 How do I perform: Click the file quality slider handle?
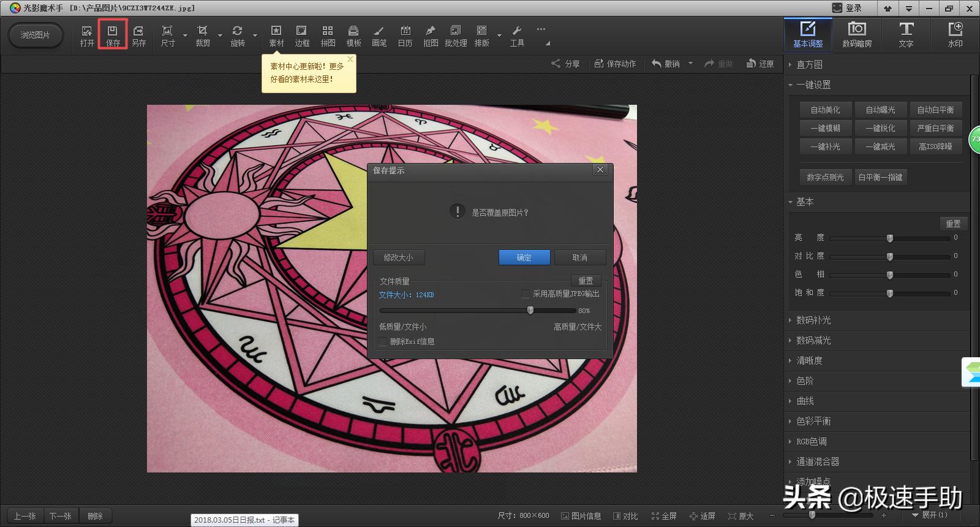[530, 310]
